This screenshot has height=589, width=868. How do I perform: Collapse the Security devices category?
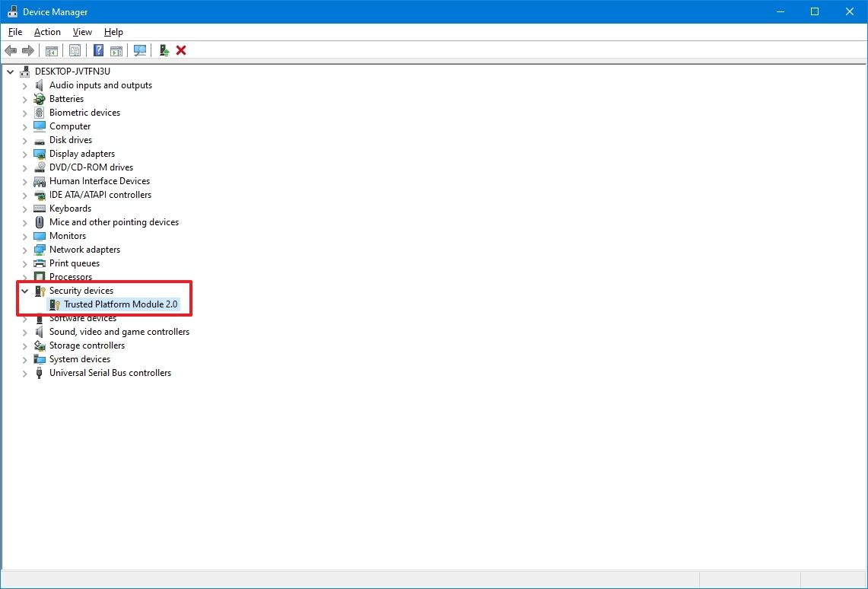coord(25,290)
